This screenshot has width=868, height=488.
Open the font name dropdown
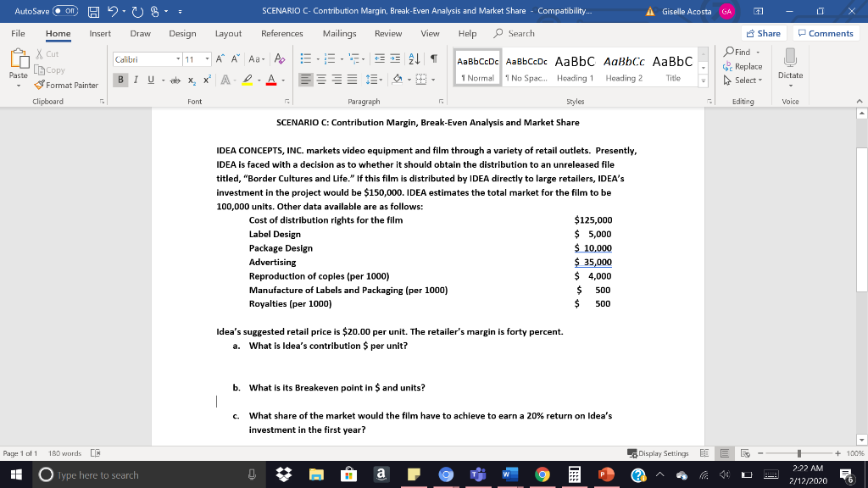pos(179,58)
